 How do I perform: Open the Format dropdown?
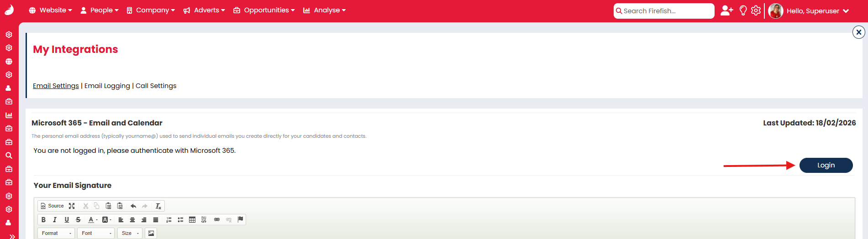tap(57, 234)
